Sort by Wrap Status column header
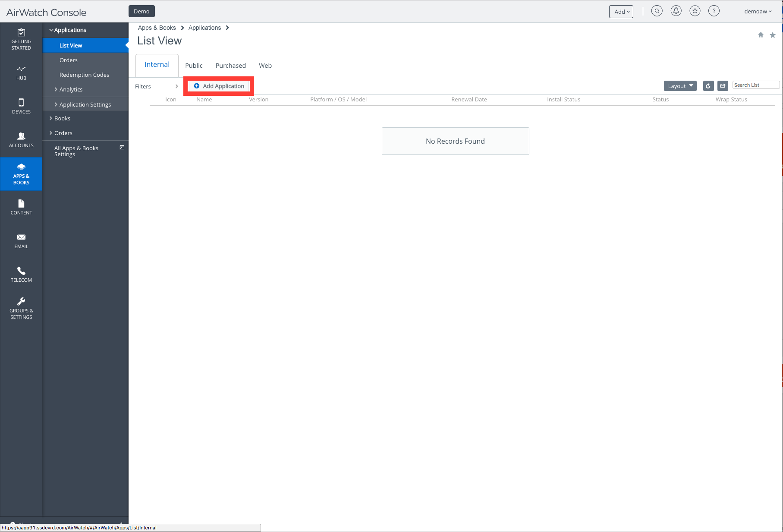 [731, 100]
